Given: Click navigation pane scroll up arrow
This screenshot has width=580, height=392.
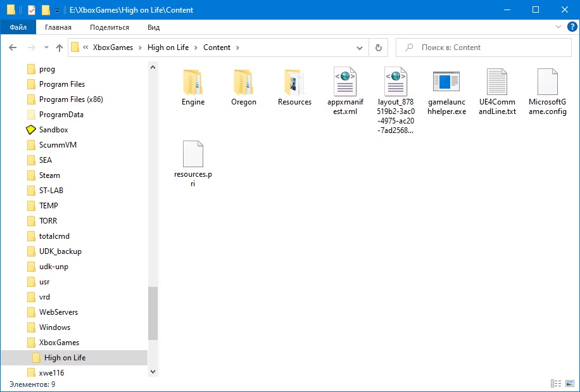Looking at the screenshot, I should (x=153, y=67).
